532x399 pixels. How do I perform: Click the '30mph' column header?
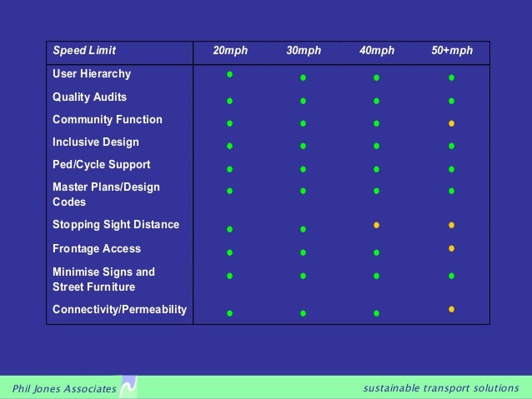point(304,51)
